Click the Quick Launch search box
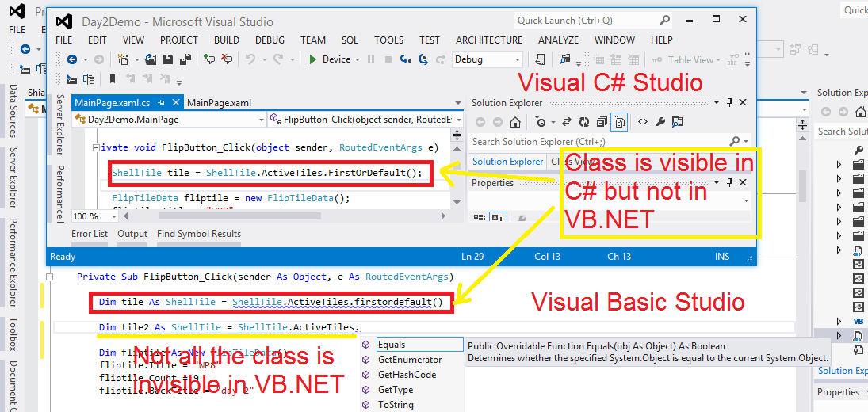 tap(592, 21)
